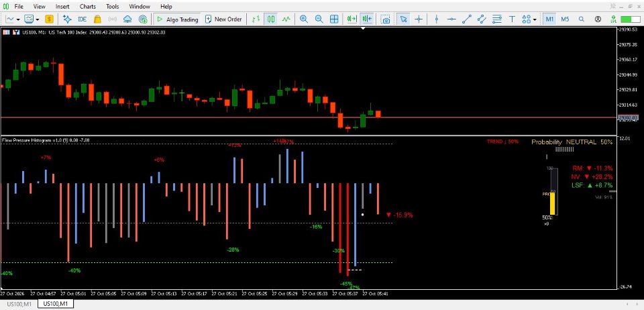Viewport: 644px width, 310px height.
Task: Zoom in on the chart
Action: [304, 19]
